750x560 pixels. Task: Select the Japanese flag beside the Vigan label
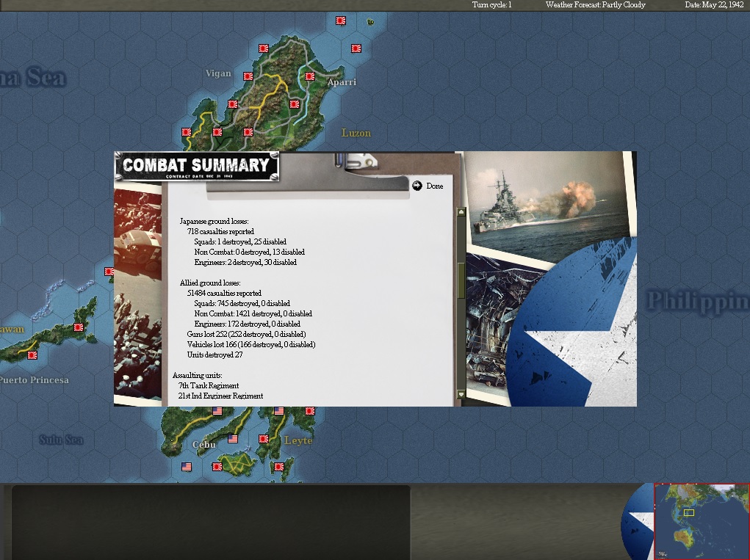point(248,76)
